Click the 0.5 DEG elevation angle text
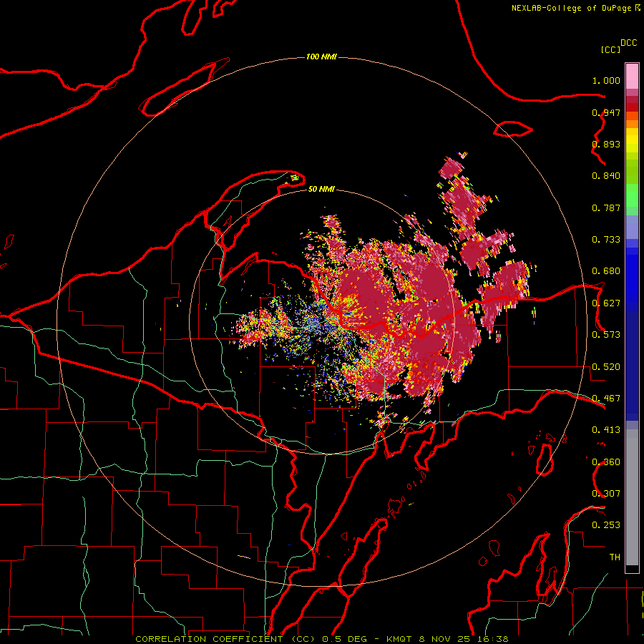 point(345,639)
